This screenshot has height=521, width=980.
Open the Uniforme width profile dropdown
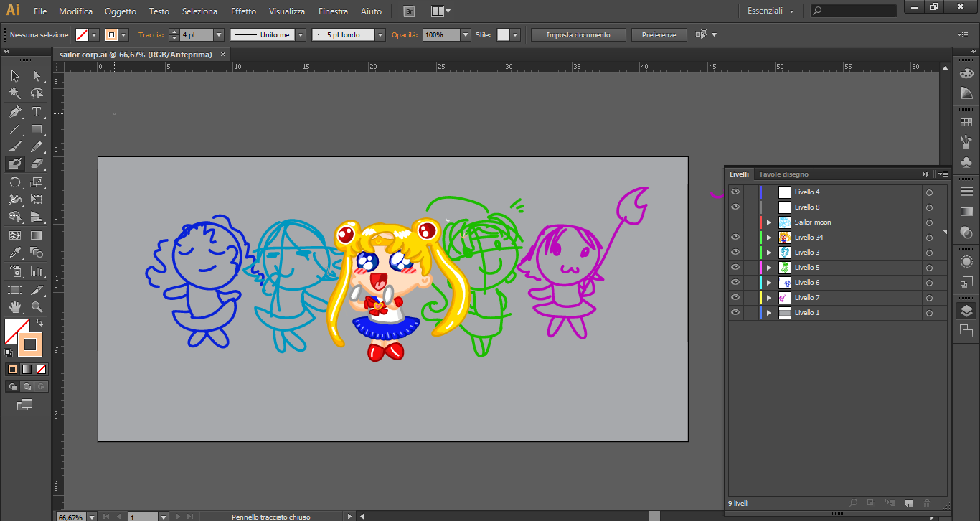301,34
